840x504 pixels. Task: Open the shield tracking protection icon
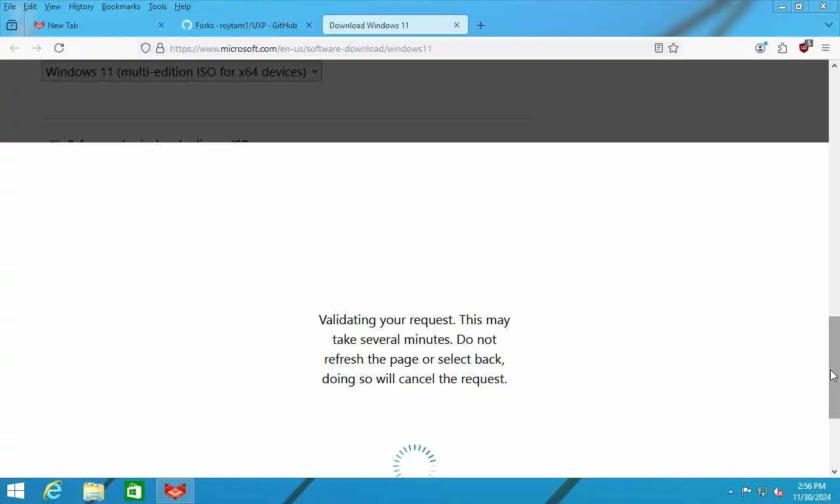146,48
